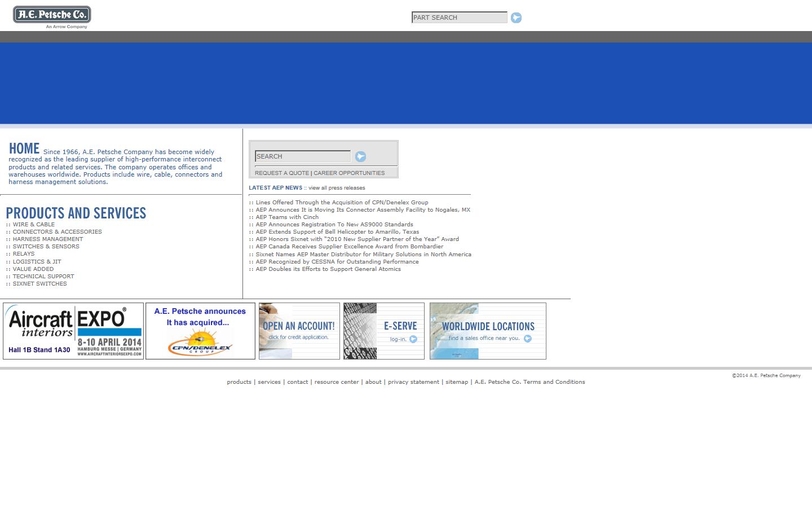Click the arrow button beside the Search field
The image size is (812, 508).
click(x=360, y=156)
